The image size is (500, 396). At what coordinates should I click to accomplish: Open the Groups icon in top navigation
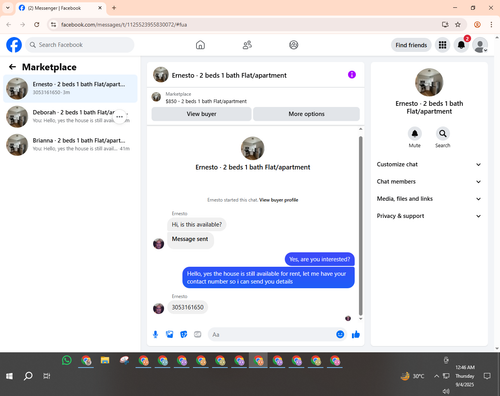(294, 45)
